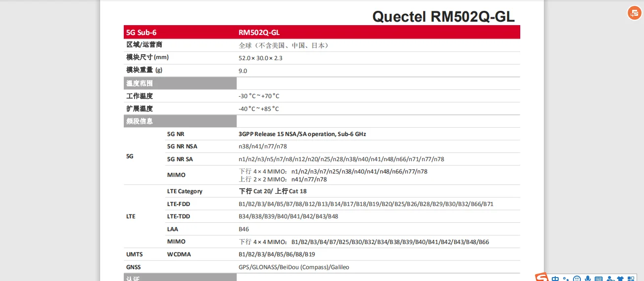Toggle the Chinese 中 input mode icon
The image size is (644, 281).
click(x=556, y=279)
